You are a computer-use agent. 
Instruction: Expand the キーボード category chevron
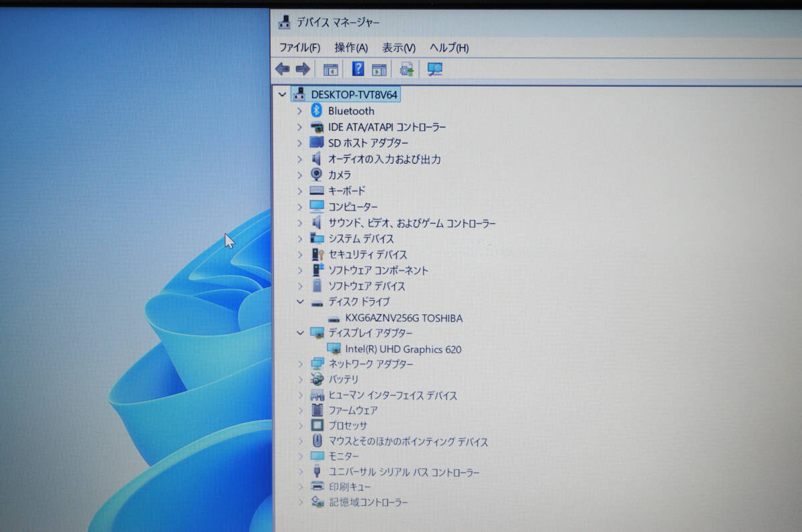coord(299,190)
